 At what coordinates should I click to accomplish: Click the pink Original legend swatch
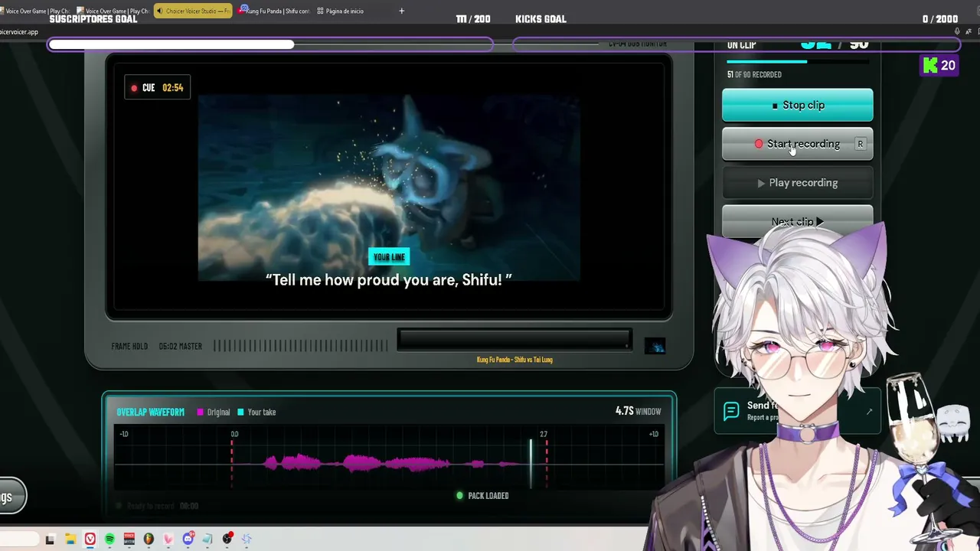(x=200, y=412)
